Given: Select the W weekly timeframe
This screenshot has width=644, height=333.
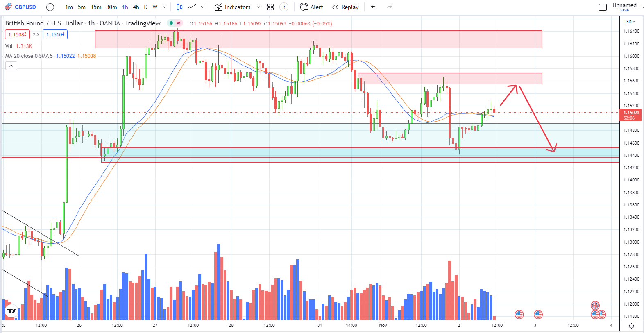Looking at the screenshot, I should (155, 7).
